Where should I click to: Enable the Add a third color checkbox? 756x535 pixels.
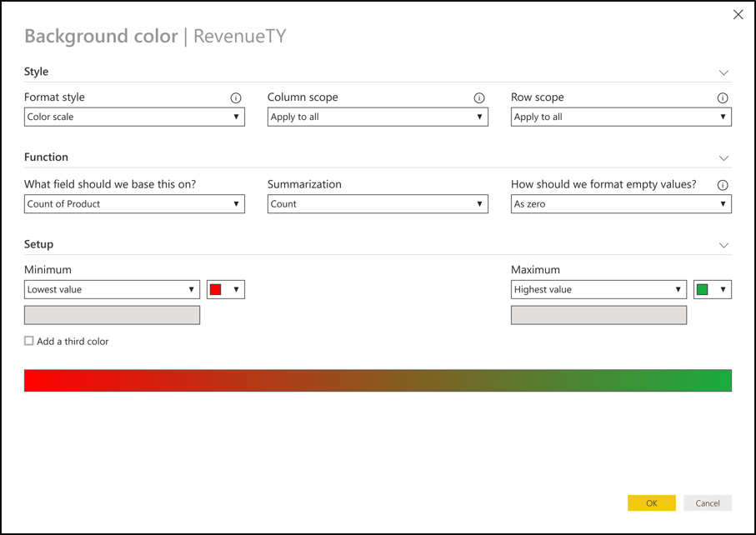[29, 341]
